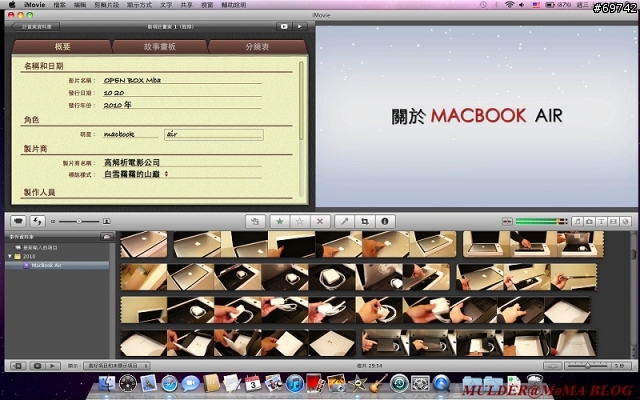
Task: Switch to the 分鏡表 shot list tab
Action: click(257, 47)
